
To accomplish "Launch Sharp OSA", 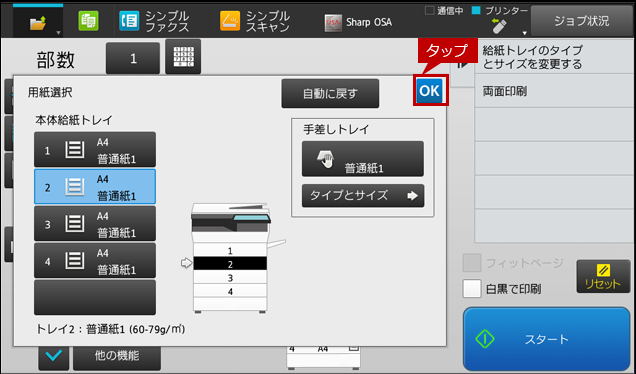I will [x=358, y=22].
